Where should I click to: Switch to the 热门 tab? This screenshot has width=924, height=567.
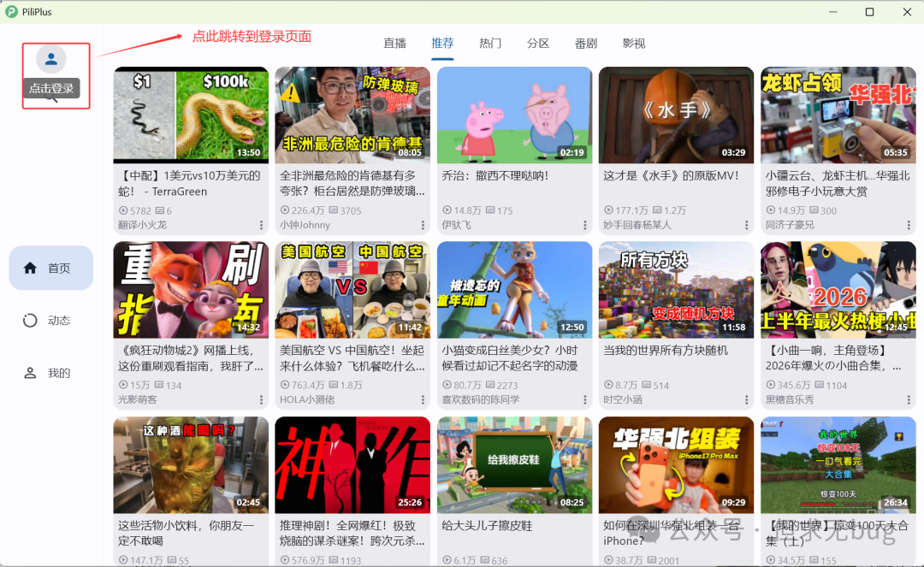tap(490, 44)
